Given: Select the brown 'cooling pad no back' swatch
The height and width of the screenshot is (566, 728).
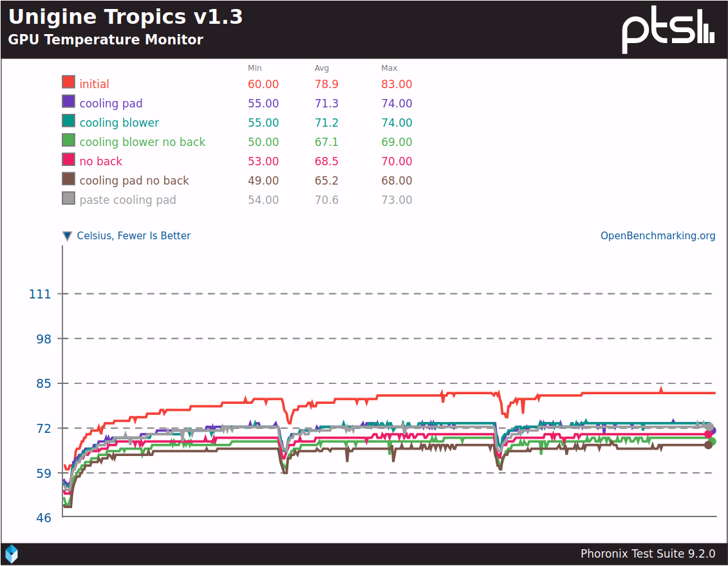Looking at the screenshot, I should click(x=69, y=179).
